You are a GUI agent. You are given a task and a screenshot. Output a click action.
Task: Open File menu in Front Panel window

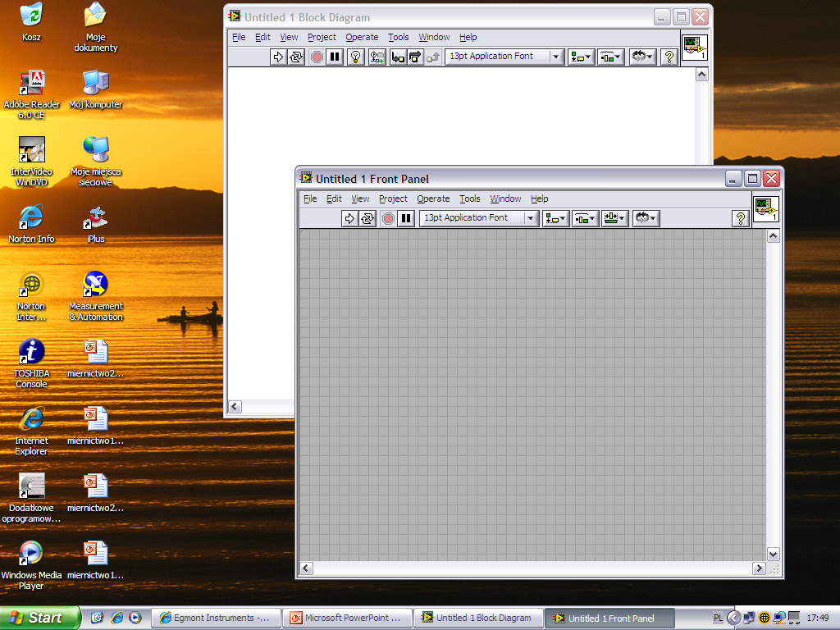pyautogui.click(x=310, y=199)
